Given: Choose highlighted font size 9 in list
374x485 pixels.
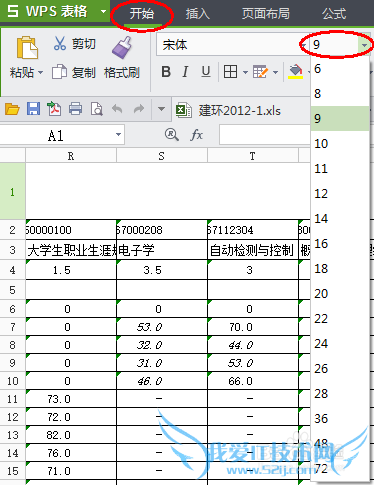Looking at the screenshot, I should 340,119.
